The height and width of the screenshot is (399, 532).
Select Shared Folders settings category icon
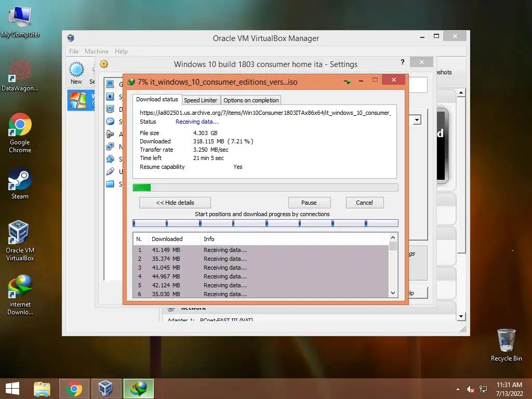[110, 184]
